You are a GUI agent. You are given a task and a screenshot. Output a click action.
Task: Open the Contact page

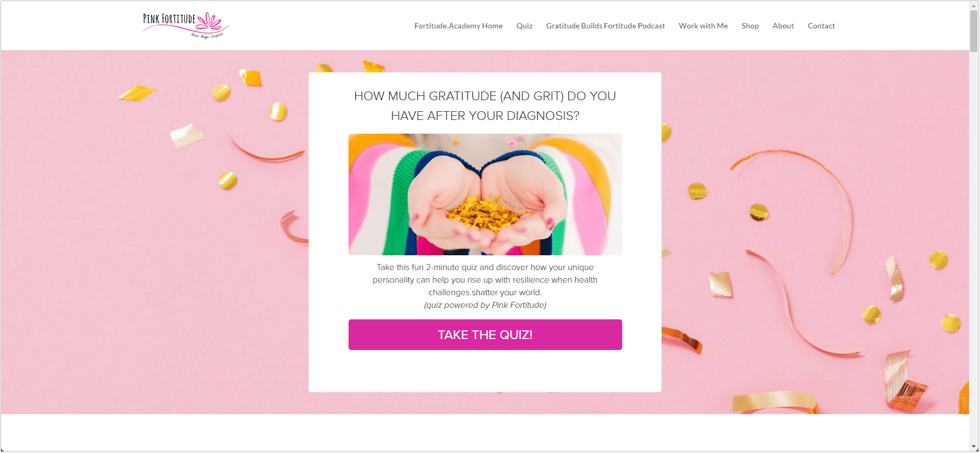821,26
